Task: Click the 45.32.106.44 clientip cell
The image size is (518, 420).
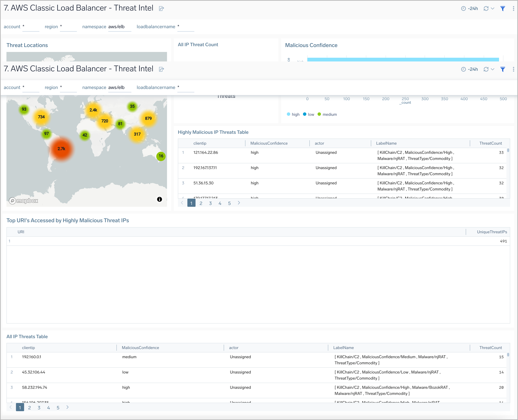Action: [33, 372]
